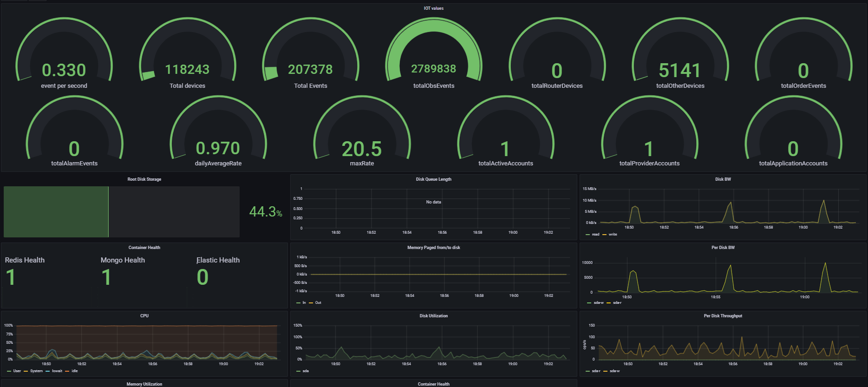Image resolution: width=868 pixels, height=387 pixels.
Task: Click the Elastic Health stat value
Action: pos(202,277)
